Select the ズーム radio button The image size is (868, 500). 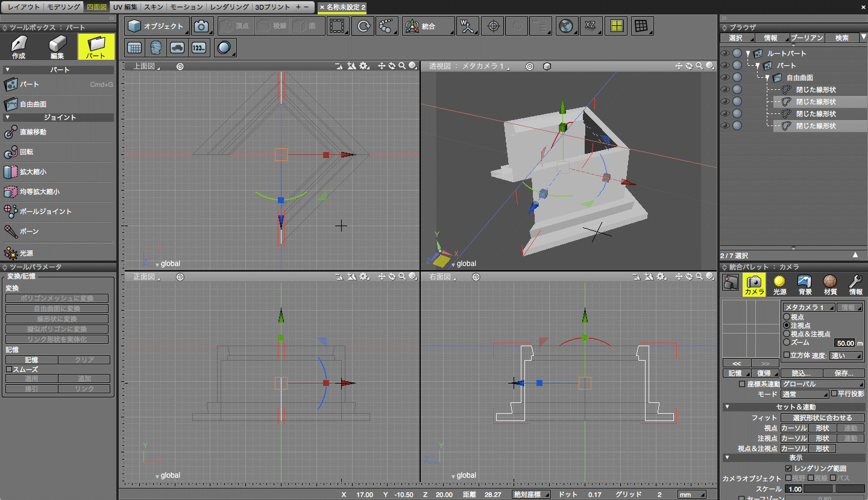[786, 342]
